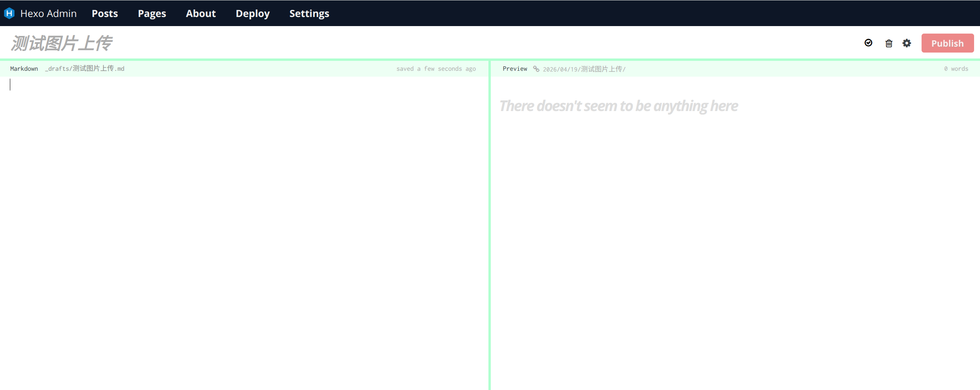Select the Markdown pane label
This screenshot has height=390, width=980.
[x=24, y=68]
